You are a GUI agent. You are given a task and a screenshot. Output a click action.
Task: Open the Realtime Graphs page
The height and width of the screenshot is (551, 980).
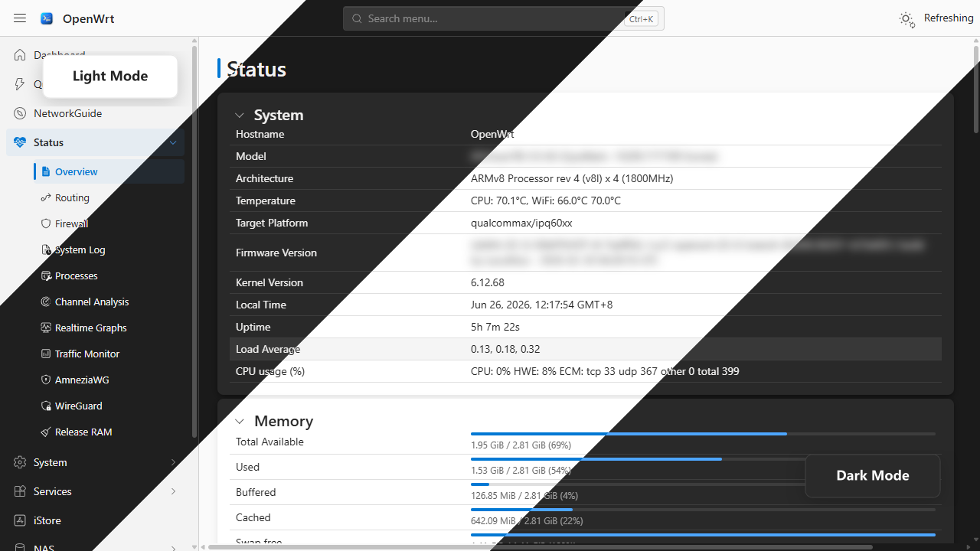click(x=109, y=328)
